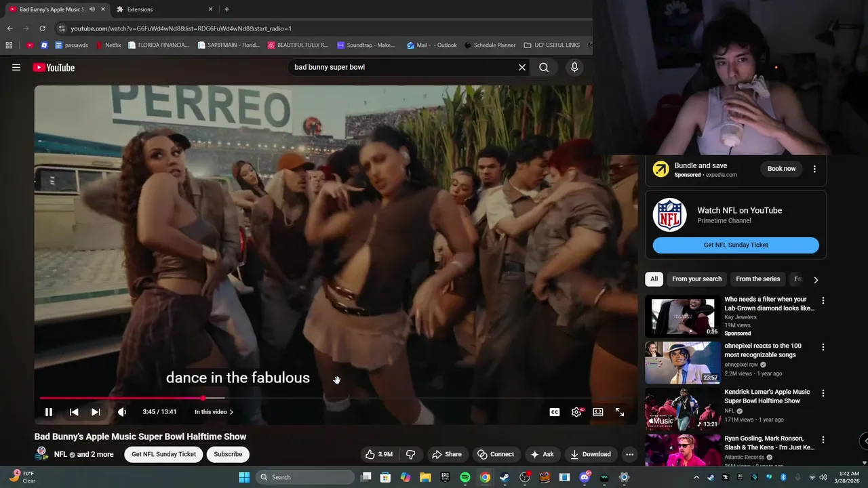This screenshot has width=868, height=488.
Task: Mute the player volume
Action: (x=122, y=412)
